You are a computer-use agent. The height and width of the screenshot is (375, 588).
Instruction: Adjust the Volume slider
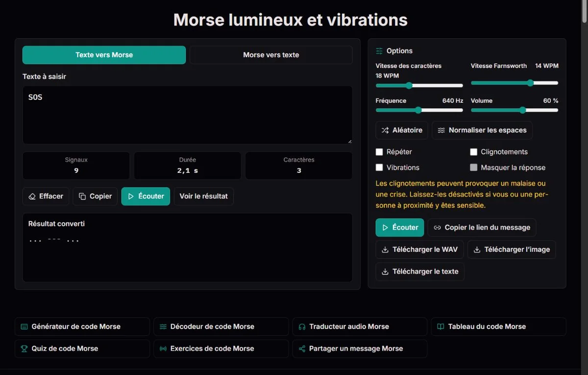pos(514,110)
